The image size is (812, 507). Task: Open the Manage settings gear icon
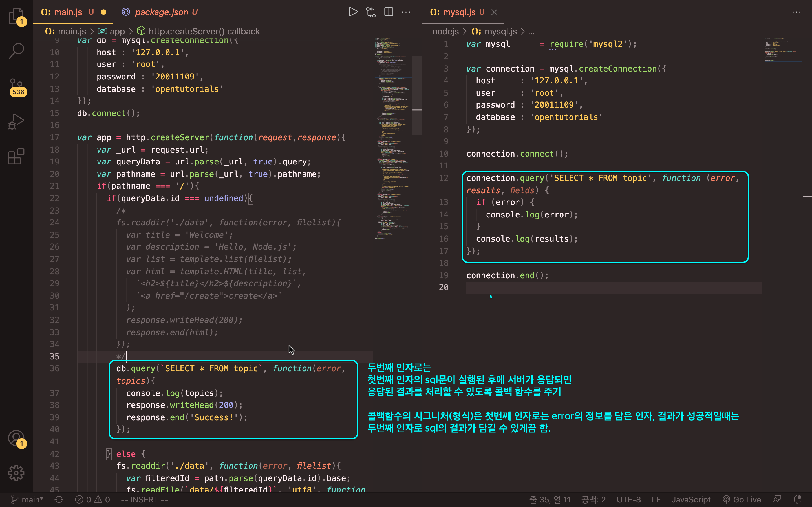coord(16,473)
